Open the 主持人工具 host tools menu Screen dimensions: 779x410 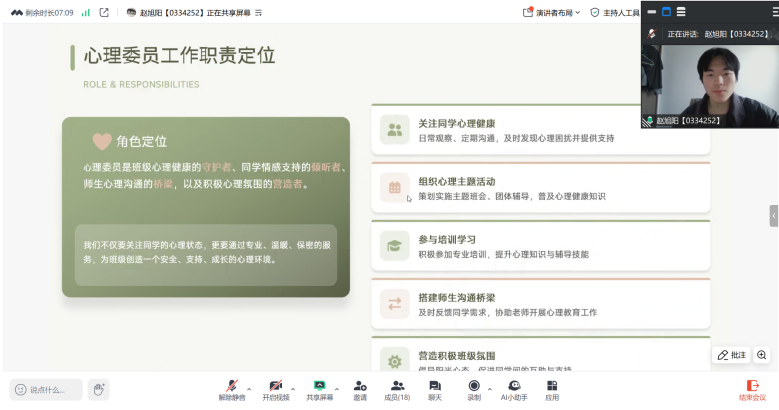pyautogui.click(x=615, y=12)
